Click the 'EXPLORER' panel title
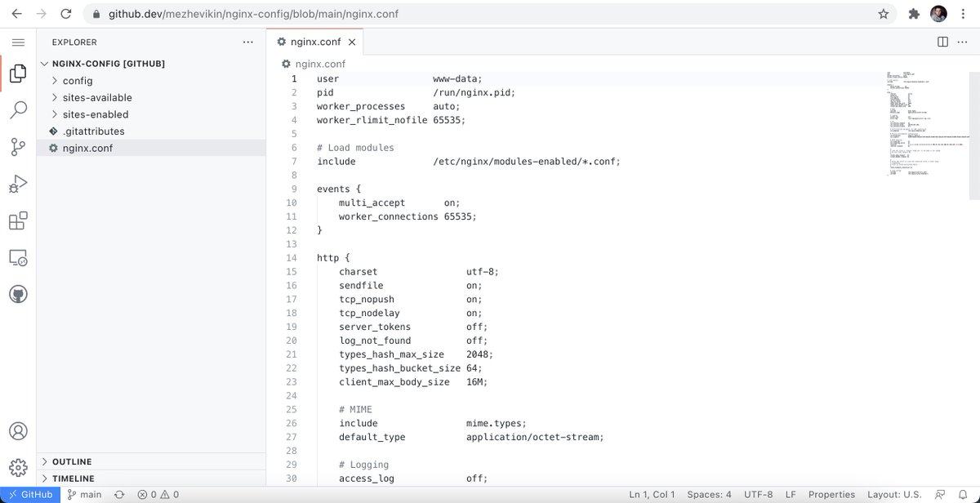Viewport: 980px width, 503px height. tap(74, 42)
